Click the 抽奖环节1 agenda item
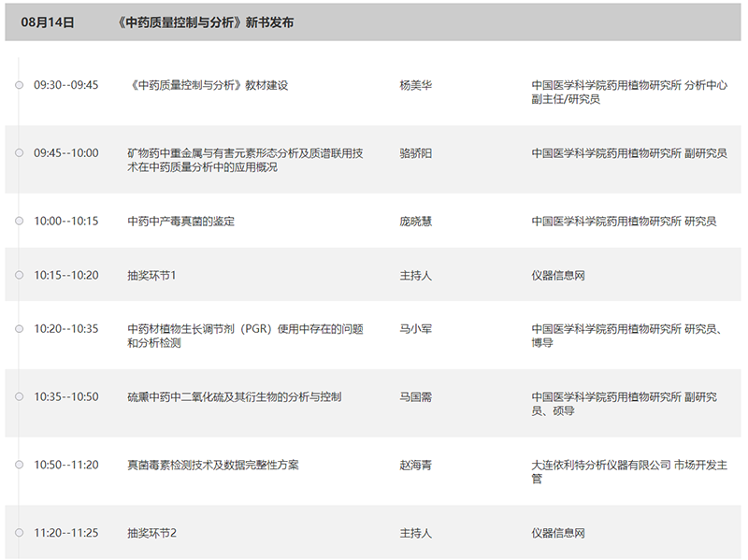This screenshot has height=560, width=748. 151,276
